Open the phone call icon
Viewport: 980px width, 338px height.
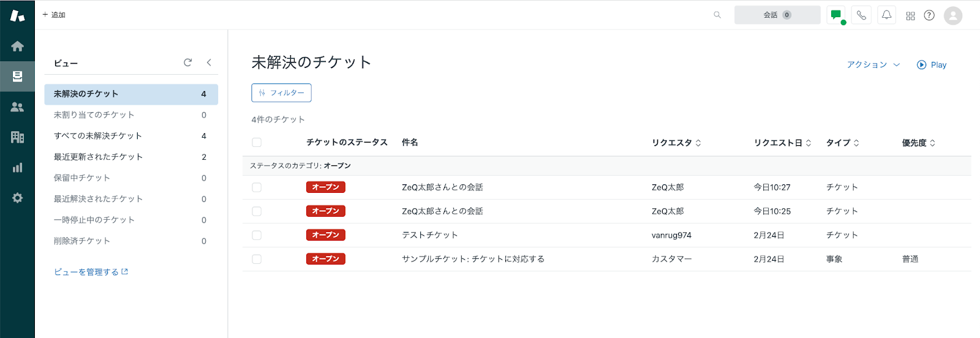pos(861,15)
